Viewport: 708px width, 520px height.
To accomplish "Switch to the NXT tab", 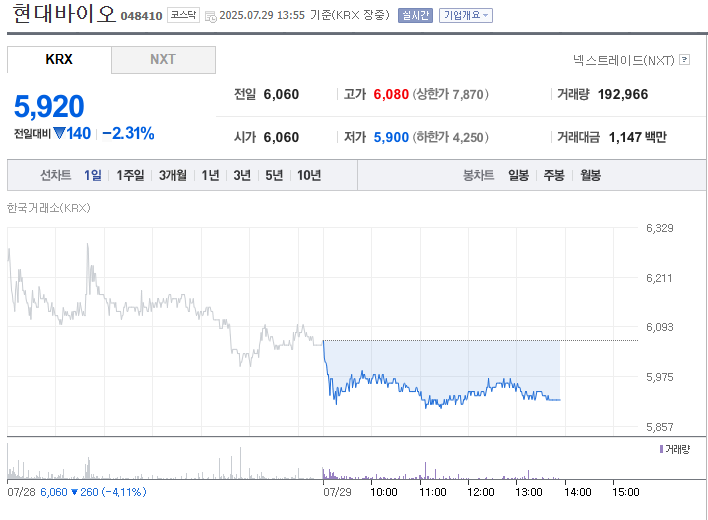I will point(163,60).
